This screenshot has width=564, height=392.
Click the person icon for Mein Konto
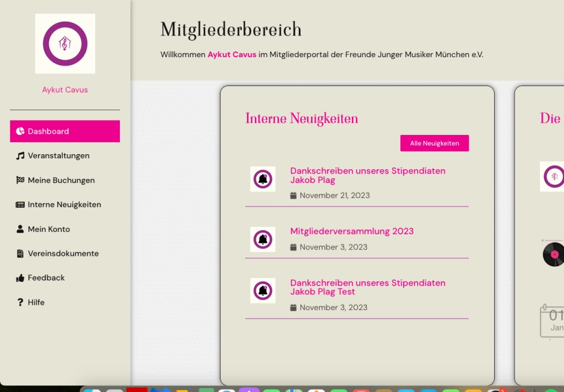pos(20,229)
